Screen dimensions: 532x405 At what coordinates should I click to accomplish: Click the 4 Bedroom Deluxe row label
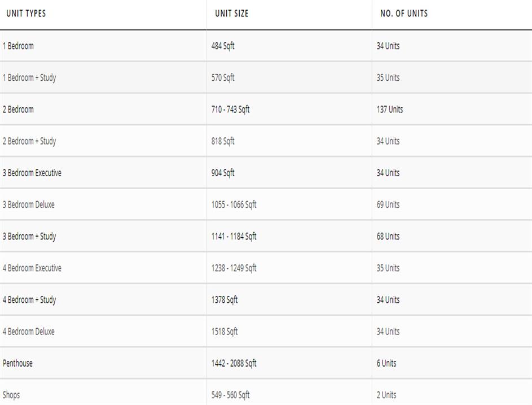(x=29, y=331)
